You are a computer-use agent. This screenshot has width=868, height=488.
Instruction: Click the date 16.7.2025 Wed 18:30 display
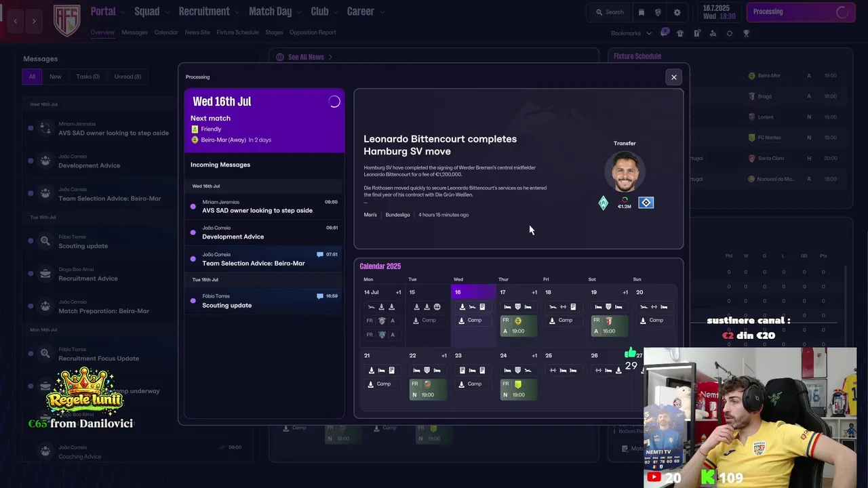[x=719, y=12]
